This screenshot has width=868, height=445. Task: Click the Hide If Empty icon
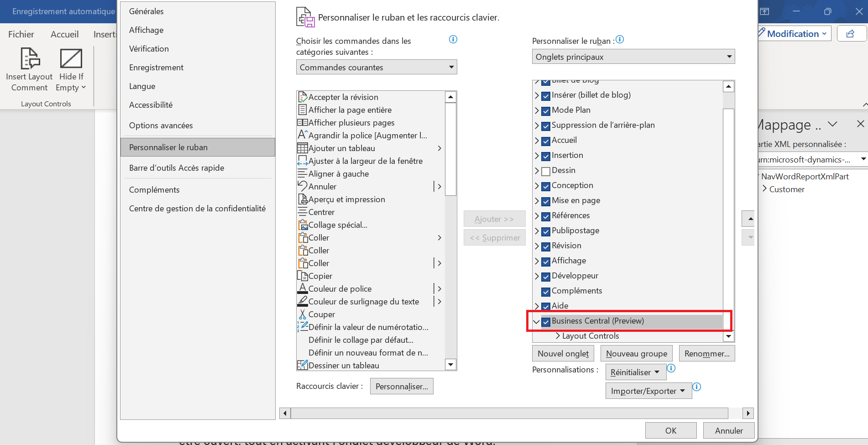tap(71, 59)
